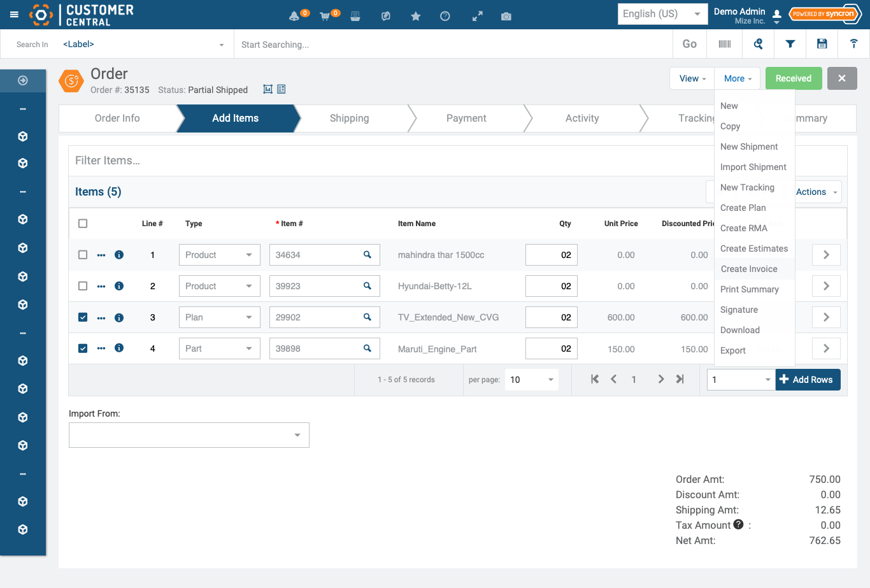Choose Create Invoice in More menu

click(749, 269)
